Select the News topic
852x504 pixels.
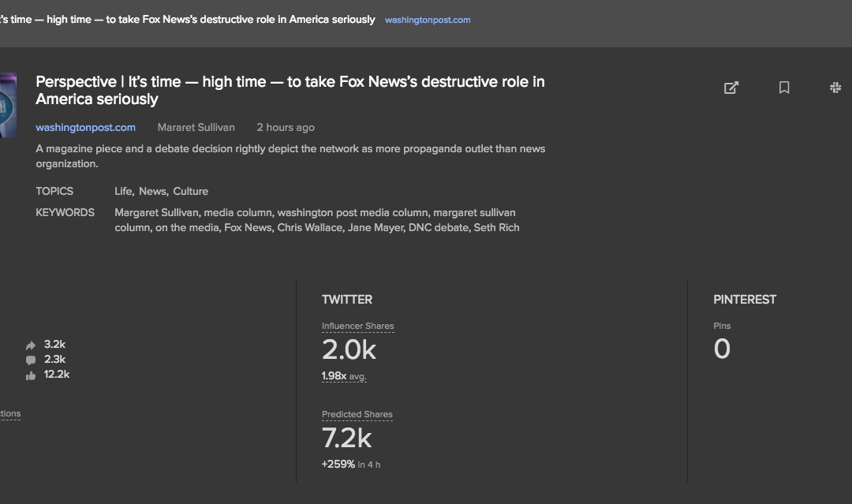coord(152,192)
